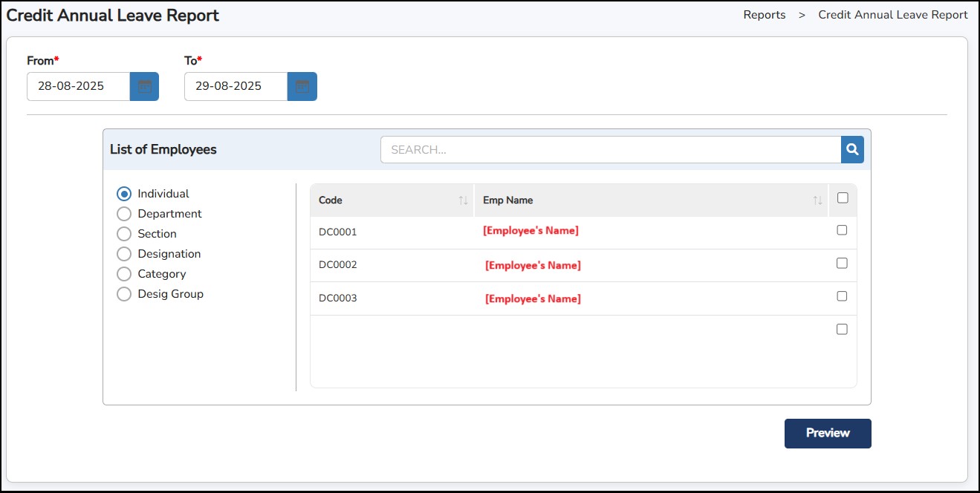Viewport: 980px width, 493px height.
Task: Sort by Emp Name column arrows
Action: click(817, 200)
